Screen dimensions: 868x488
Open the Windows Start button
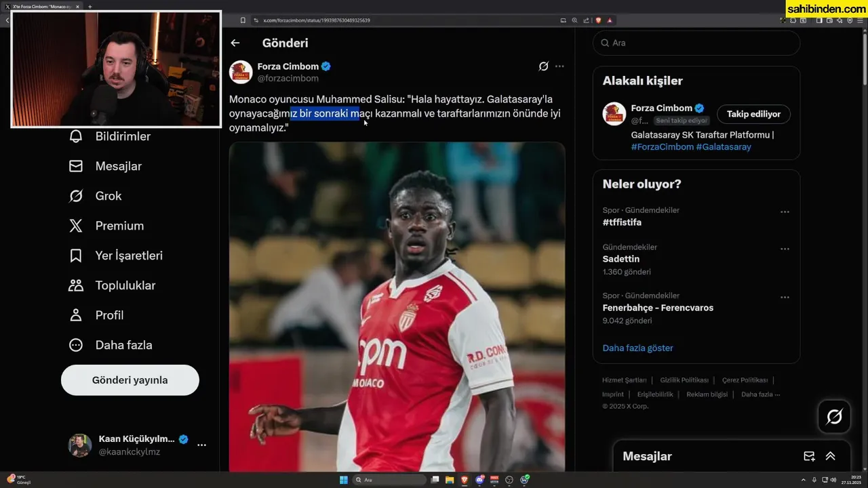344,480
